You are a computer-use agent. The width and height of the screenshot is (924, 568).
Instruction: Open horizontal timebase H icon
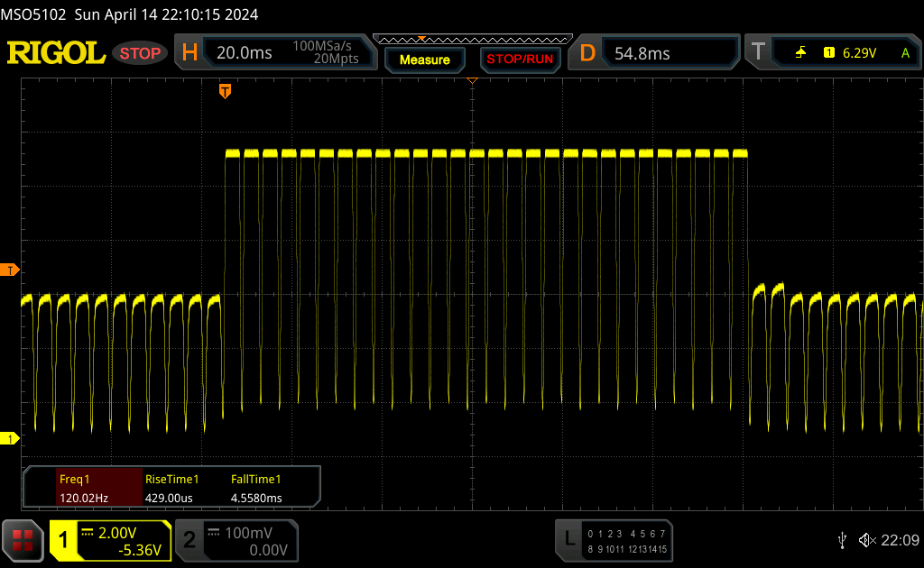click(x=189, y=53)
